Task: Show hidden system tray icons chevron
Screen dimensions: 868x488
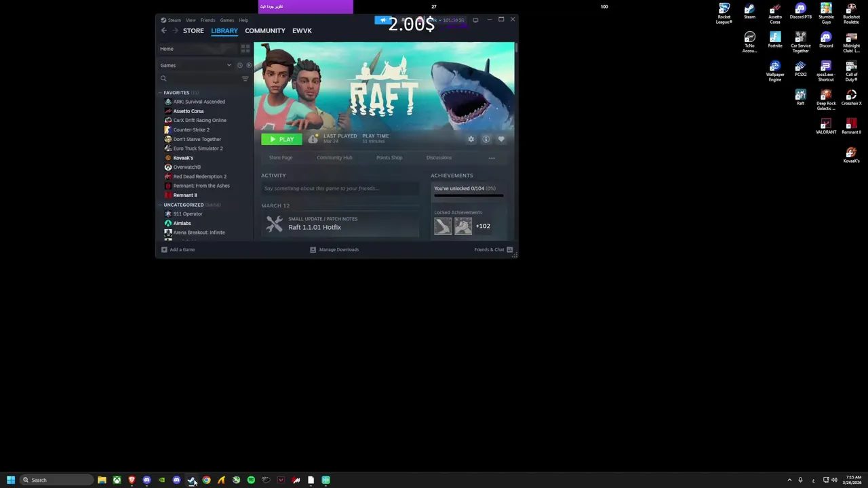Action: coord(789,480)
